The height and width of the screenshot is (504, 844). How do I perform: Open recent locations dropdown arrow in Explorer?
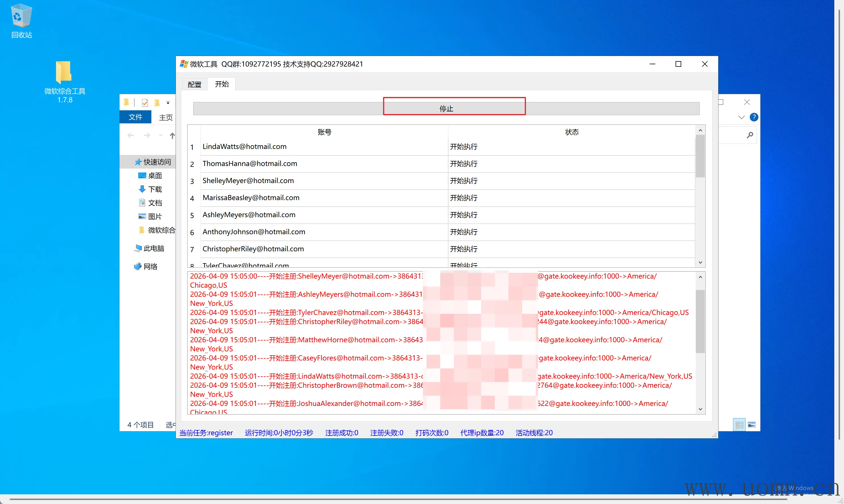(x=160, y=136)
